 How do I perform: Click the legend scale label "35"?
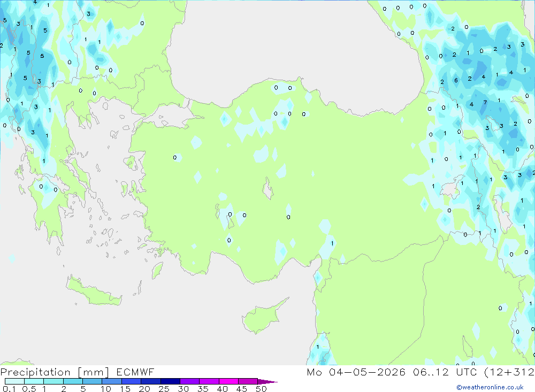click(203, 389)
